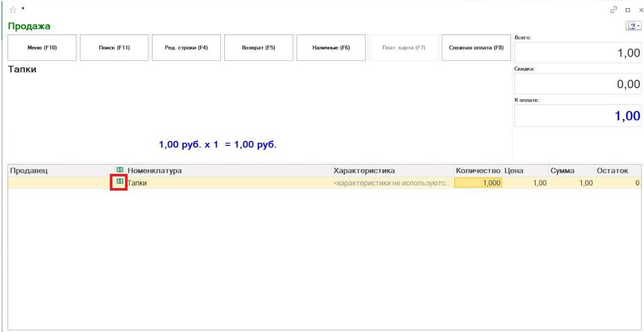Image resolution: width=644 pixels, height=332 pixels.
Task: Click the Скидка discount field
Action: click(577, 84)
